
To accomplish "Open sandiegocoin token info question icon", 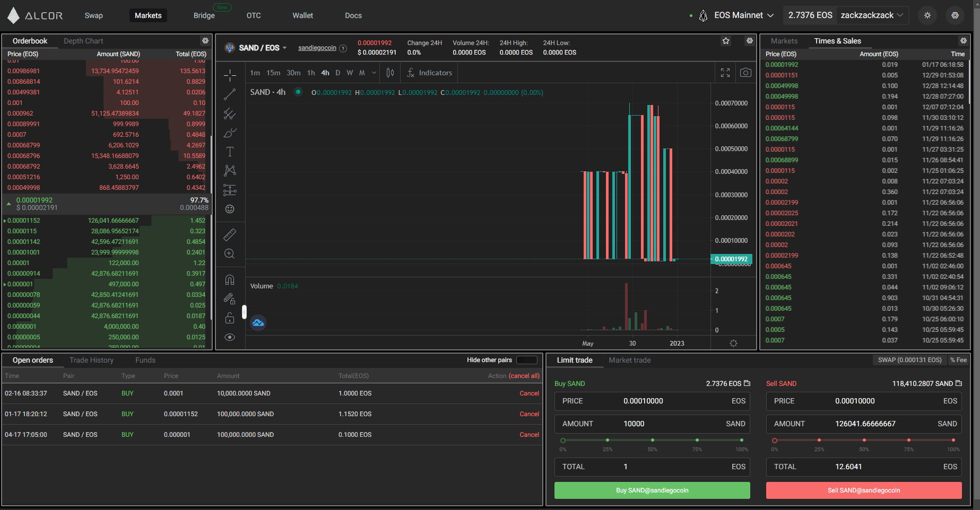I will (x=343, y=48).
